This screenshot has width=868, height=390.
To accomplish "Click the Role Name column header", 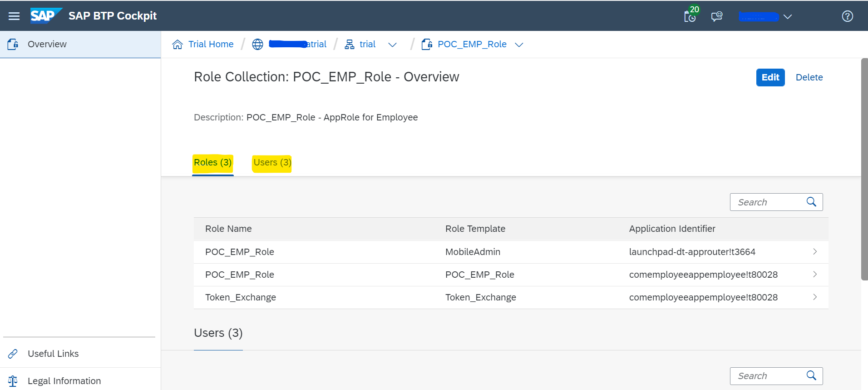I will (228, 229).
